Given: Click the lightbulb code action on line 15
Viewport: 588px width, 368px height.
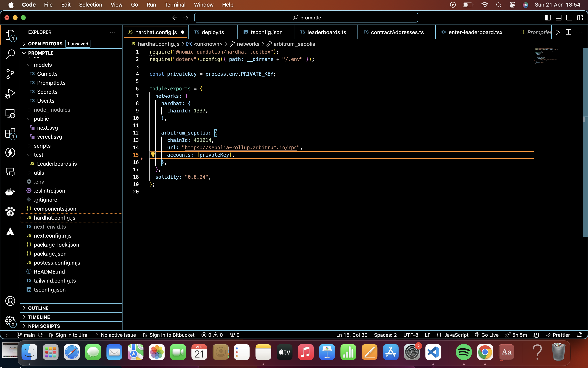Looking at the screenshot, I should pyautogui.click(x=153, y=154).
